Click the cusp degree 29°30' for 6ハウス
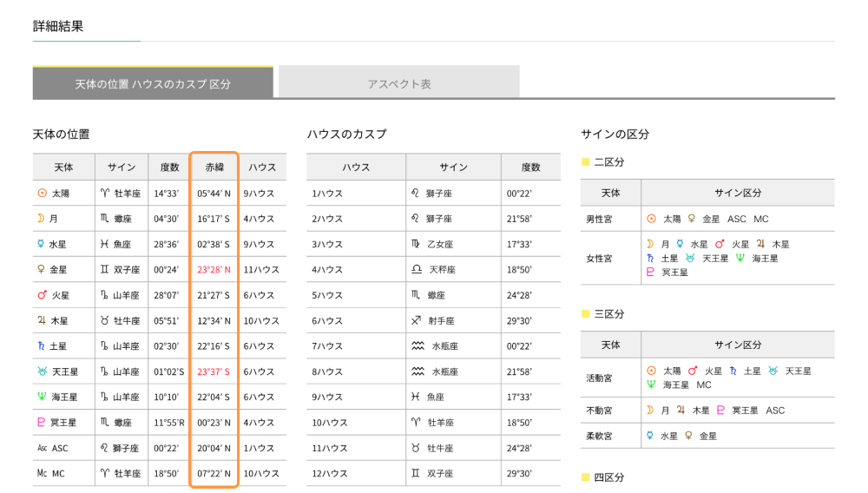Viewport: 868px width, 493px height. coord(519,320)
